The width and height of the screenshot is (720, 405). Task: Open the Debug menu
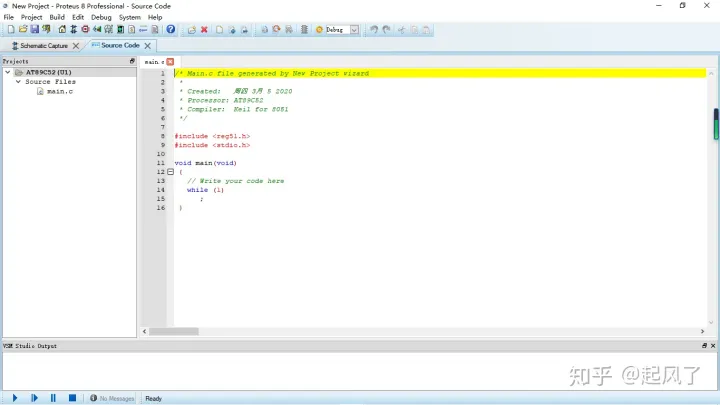point(101,17)
